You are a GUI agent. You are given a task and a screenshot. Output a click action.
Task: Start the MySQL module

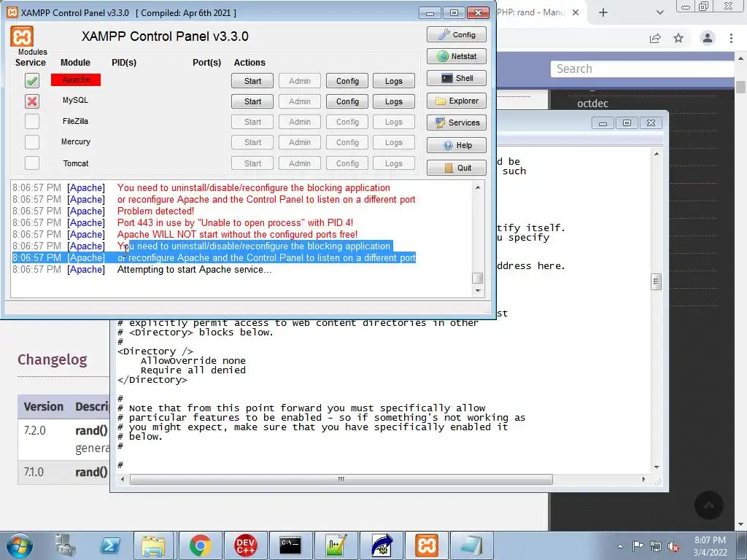coord(252,101)
